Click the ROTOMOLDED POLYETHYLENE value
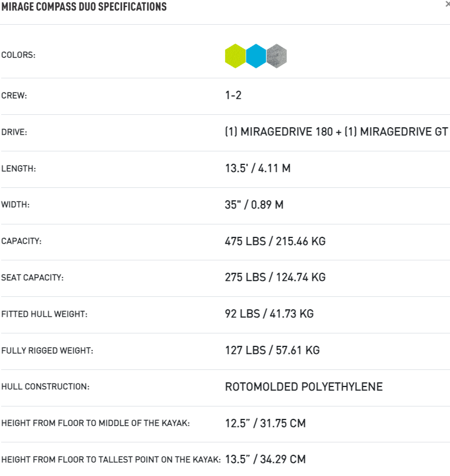Image resolution: width=450 pixels, height=476 pixels. [x=304, y=386]
